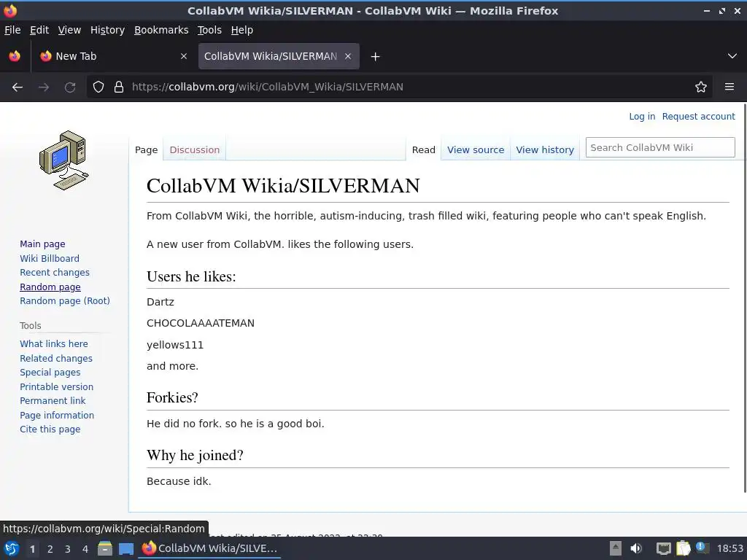Open the Wiki Billboard link
This screenshot has width=747, height=560.
[50, 259]
